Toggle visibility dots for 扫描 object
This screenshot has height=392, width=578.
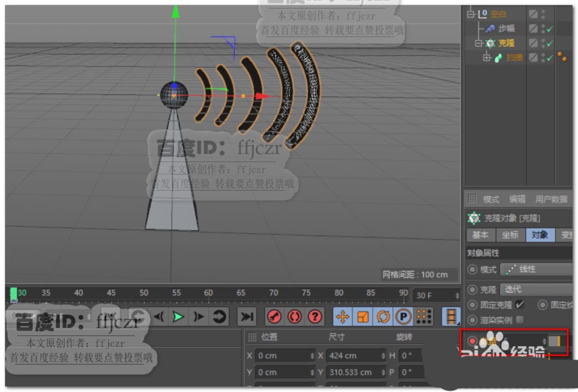tap(543, 57)
